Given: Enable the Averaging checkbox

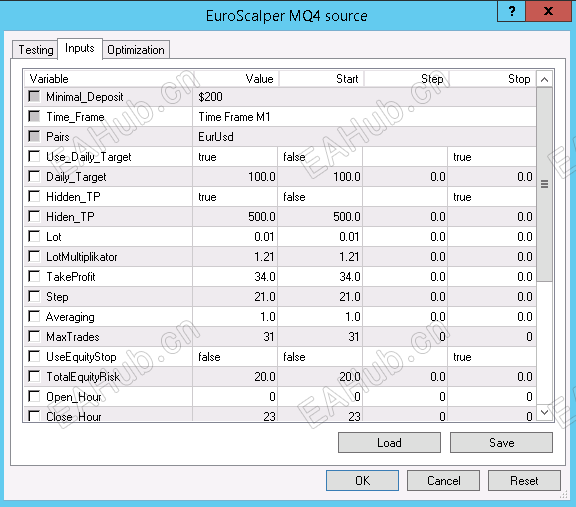Looking at the screenshot, I should coord(34,316).
